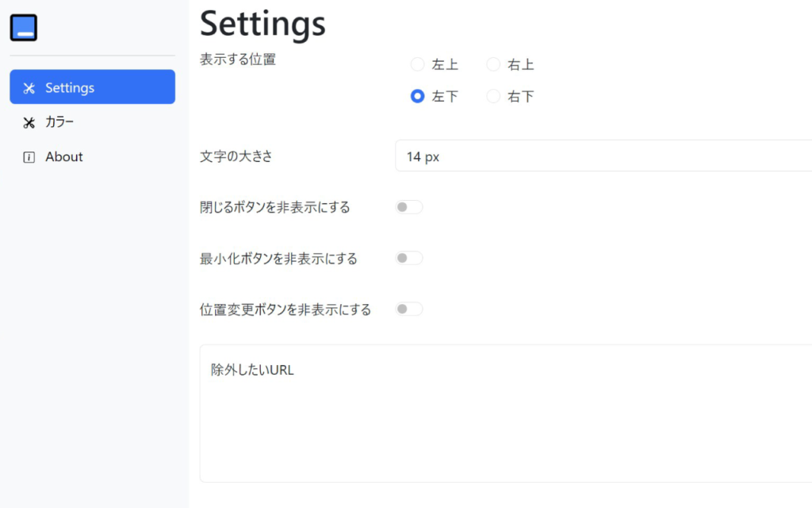812x508 pixels.
Task: Select the 右上 radio button
Action: (493, 64)
